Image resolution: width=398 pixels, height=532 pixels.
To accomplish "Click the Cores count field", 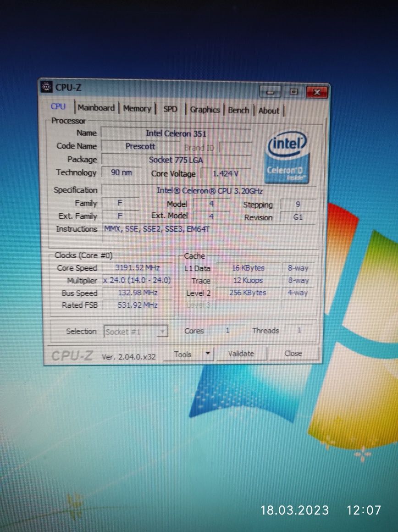I will 227,330.
